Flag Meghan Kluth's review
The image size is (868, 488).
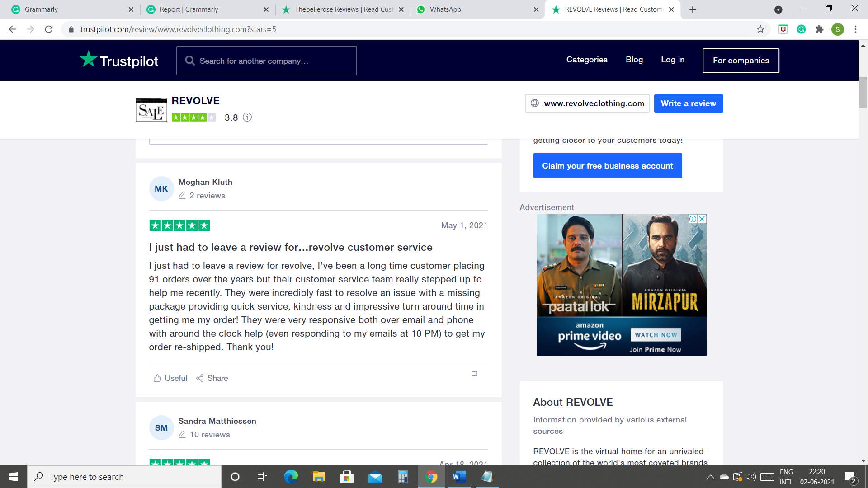pos(474,375)
